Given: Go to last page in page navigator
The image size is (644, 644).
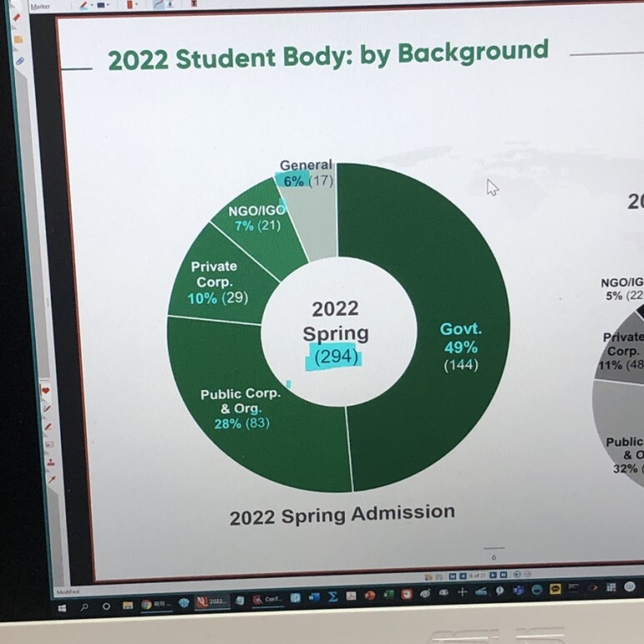Looking at the screenshot, I should (503, 575).
